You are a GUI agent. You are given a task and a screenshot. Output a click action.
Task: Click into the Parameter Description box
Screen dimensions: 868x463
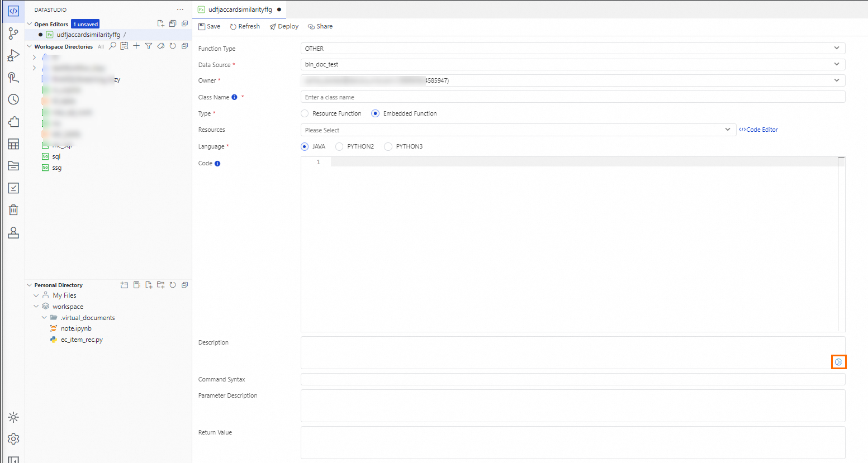pyautogui.click(x=573, y=405)
